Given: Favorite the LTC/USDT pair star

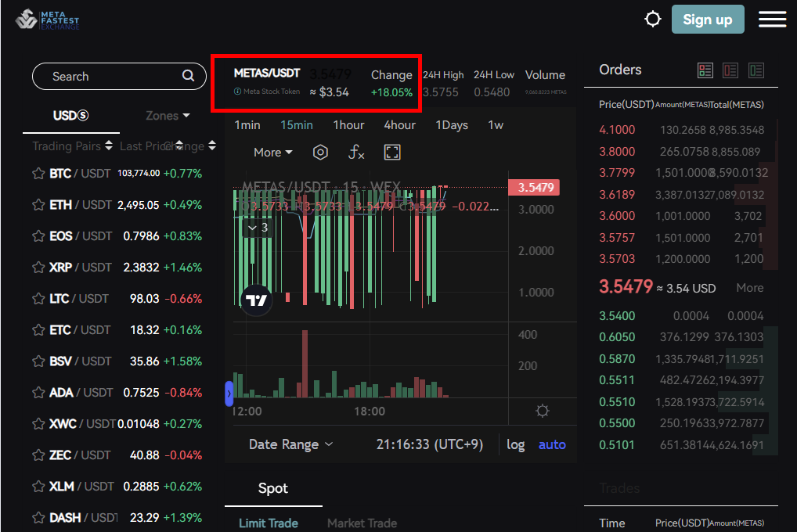Looking at the screenshot, I should coord(38,299).
